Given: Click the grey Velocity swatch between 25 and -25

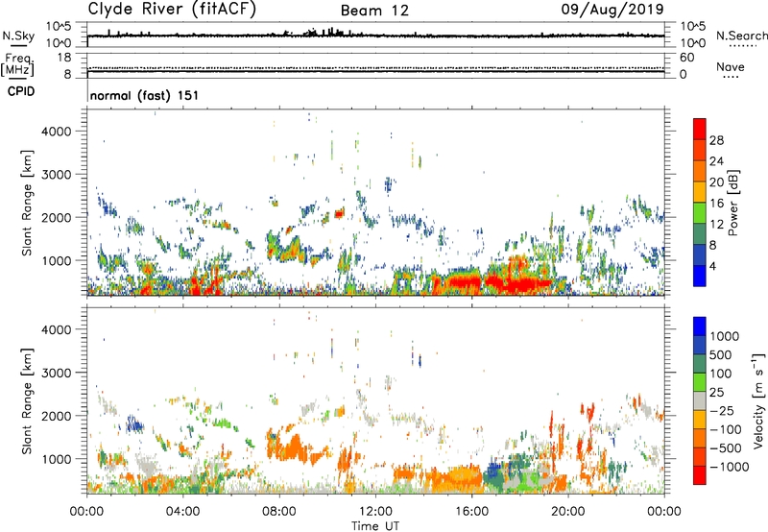Looking at the screenshot, I should 700,401.
